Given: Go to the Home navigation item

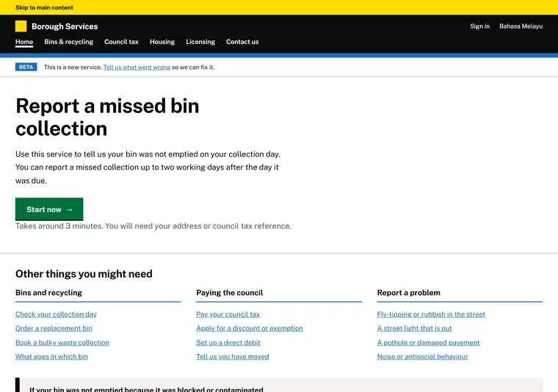Looking at the screenshot, I should pyautogui.click(x=24, y=42).
